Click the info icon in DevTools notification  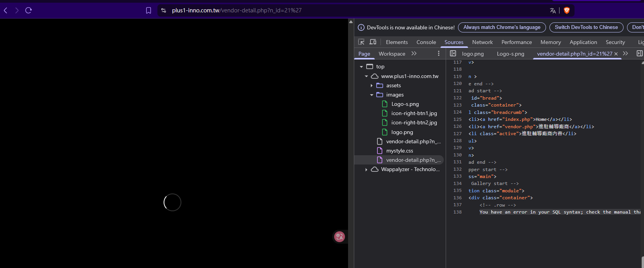click(x=361, y=27)
